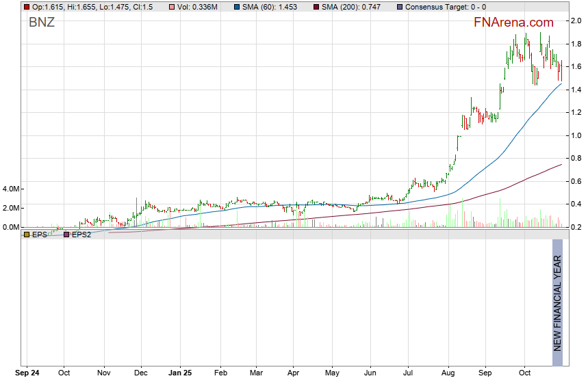Click the Jan 25 date axis label
588x387 pixels.
[x=181, y=374]
